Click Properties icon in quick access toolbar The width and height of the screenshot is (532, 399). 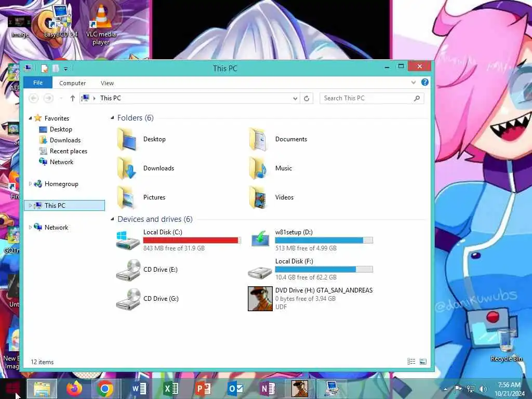tap(45, 69)
